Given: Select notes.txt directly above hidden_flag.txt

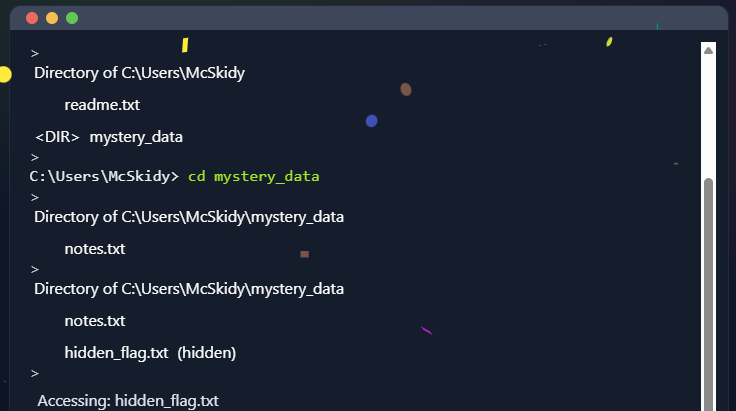Looking at the screenshot, I should 95,321.
